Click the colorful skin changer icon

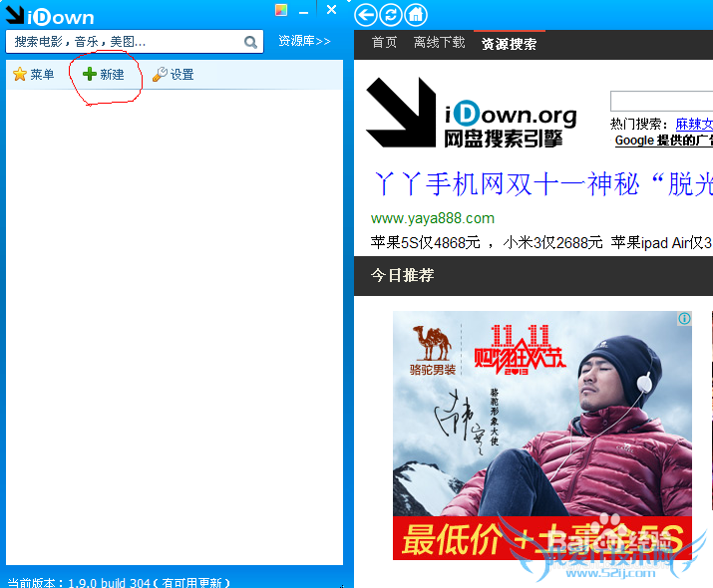pos(281,10)
